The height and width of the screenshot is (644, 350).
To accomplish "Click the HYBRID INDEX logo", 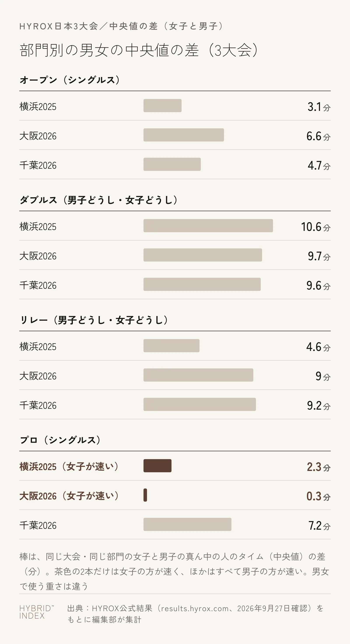I will (37, 612).
